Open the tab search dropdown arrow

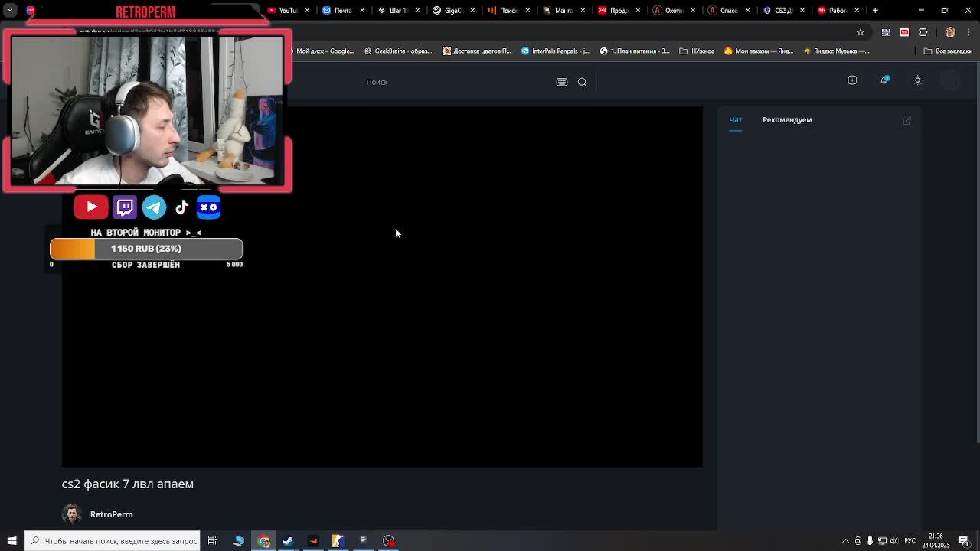10,10
